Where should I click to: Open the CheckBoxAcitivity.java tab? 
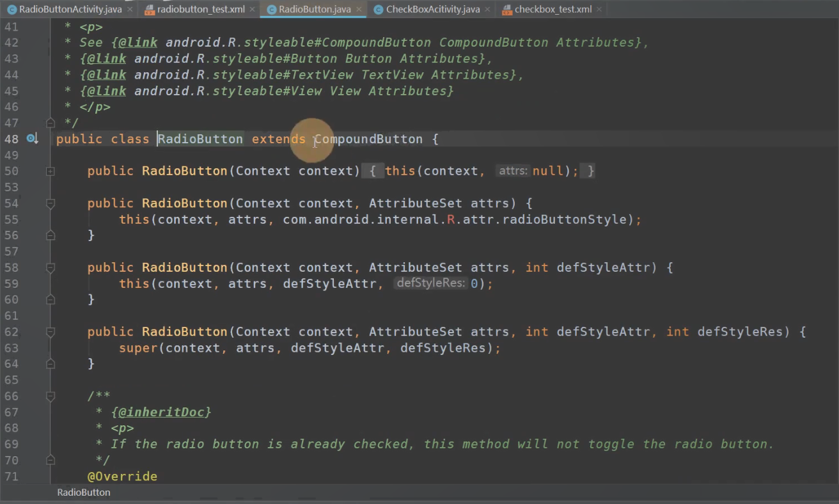coord(433,10)
